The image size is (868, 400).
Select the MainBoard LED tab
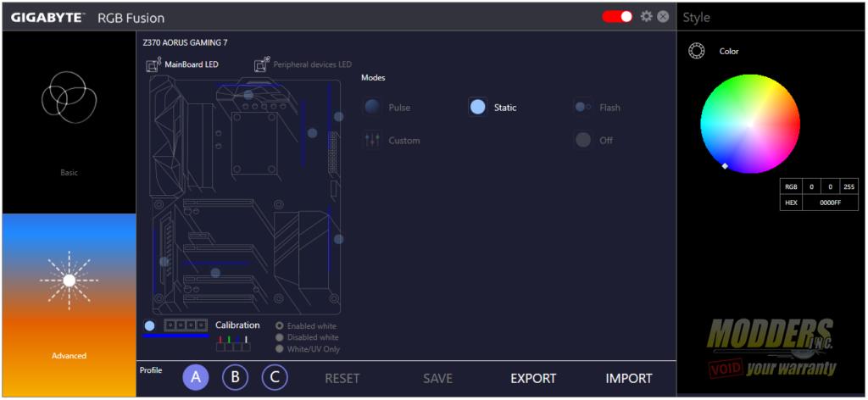pyautogui.click(x=182, y=64)
